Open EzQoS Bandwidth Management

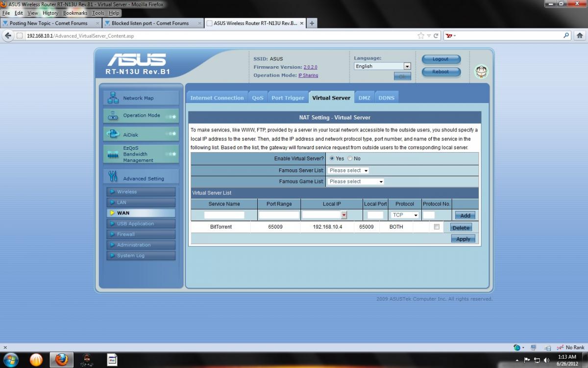point(141,154)
